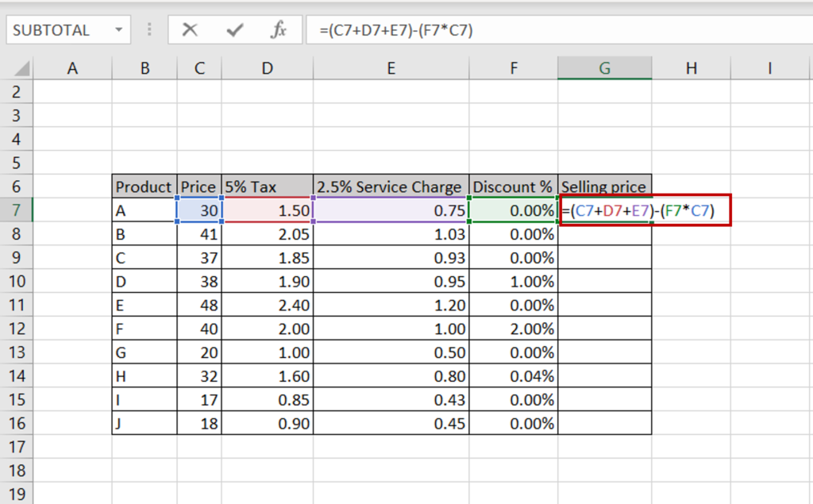Select column H header
This screenshot has width=813, height=504.
tap(692, 68)
